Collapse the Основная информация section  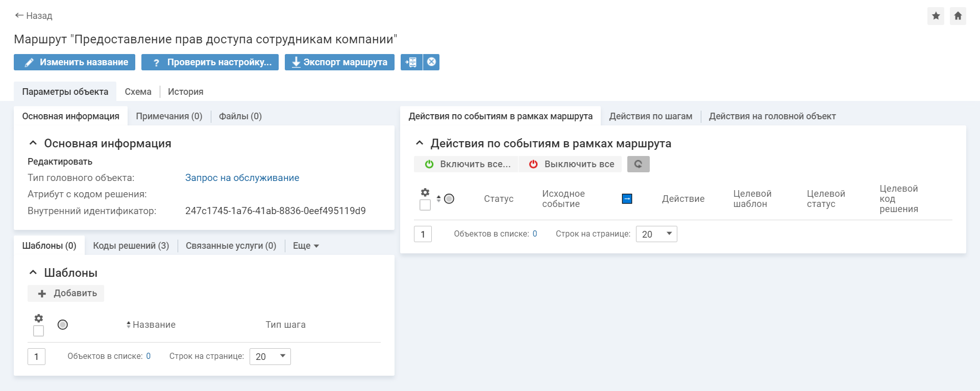click(33, 143)
